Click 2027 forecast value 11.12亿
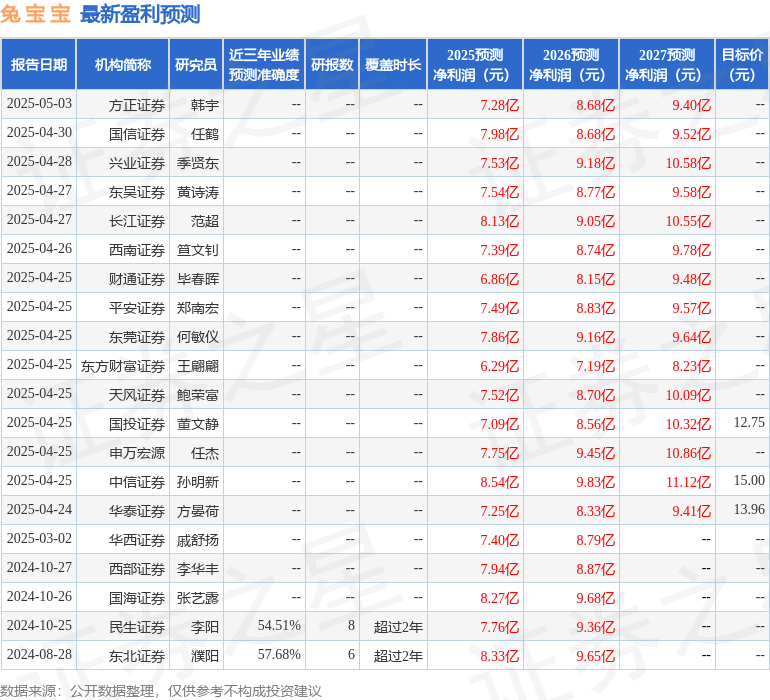The image size is (770, 700). [688, 482]
